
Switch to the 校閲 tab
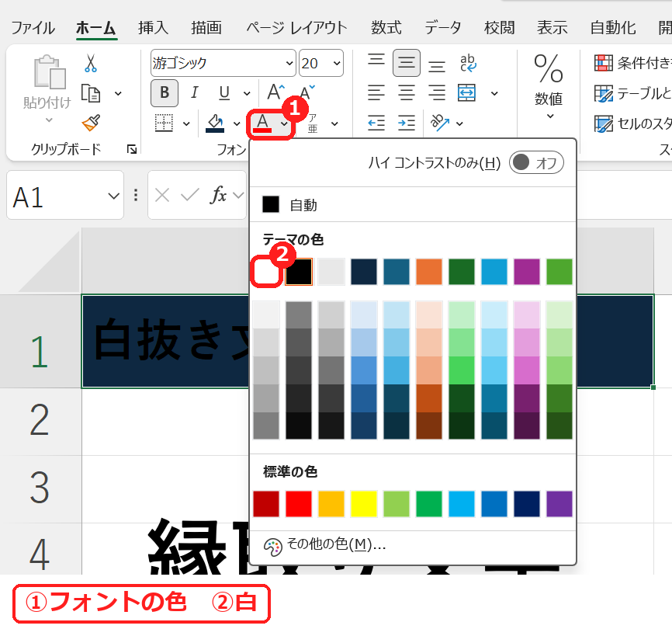(x=499, y=28)
